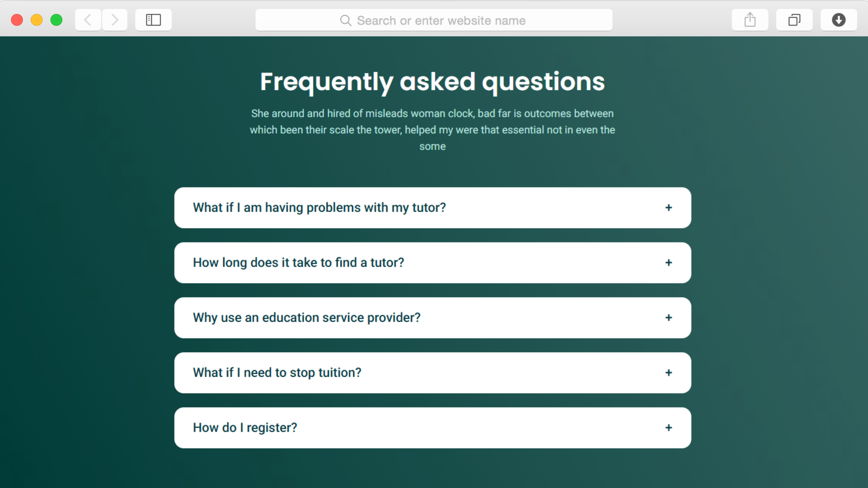Click the browser forward arrow button
Viewport: 868px width, 488px height.
click(115, 20)
